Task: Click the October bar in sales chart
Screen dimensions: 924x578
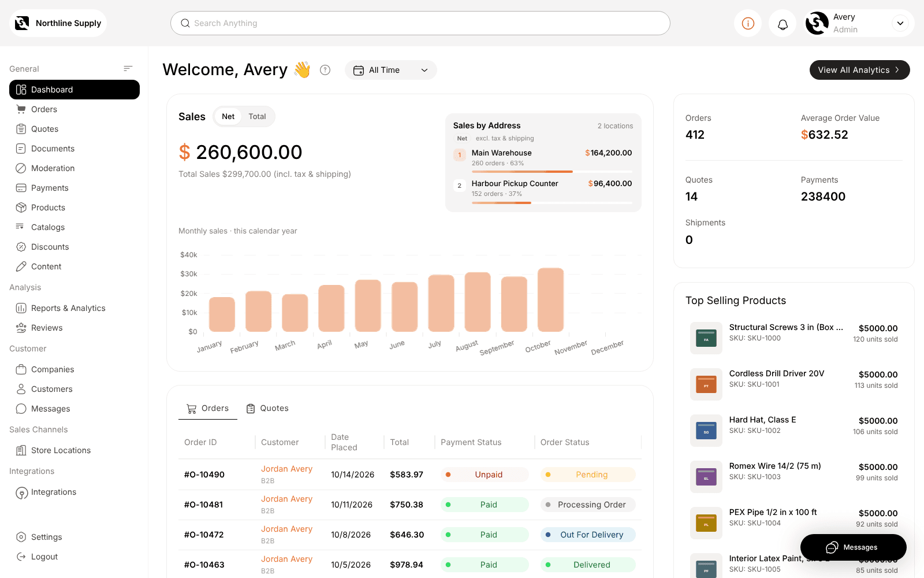Action: 550,299
